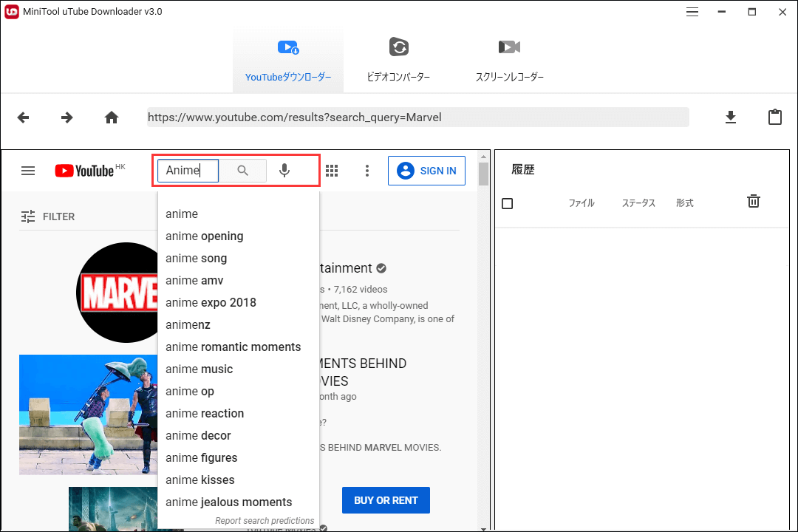Open the YouTube three-dot settings menu

pyautogui.click(x=367, y=171)
